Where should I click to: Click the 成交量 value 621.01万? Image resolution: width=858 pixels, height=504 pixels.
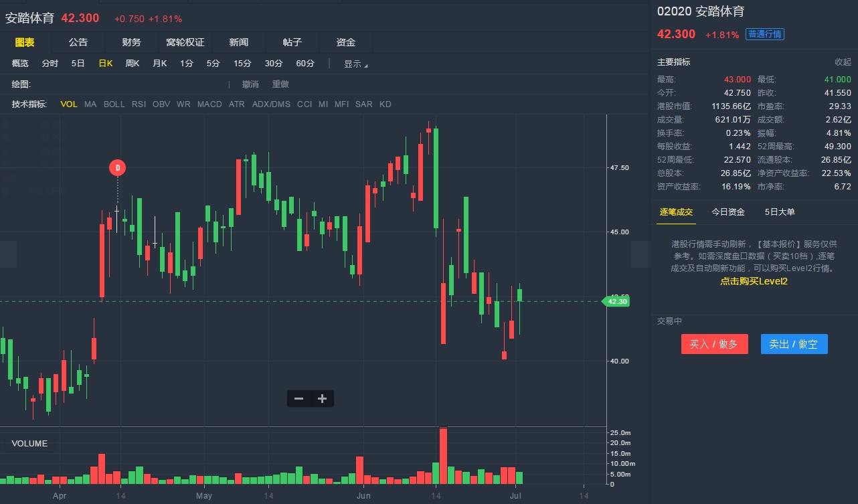pos(734,120)
